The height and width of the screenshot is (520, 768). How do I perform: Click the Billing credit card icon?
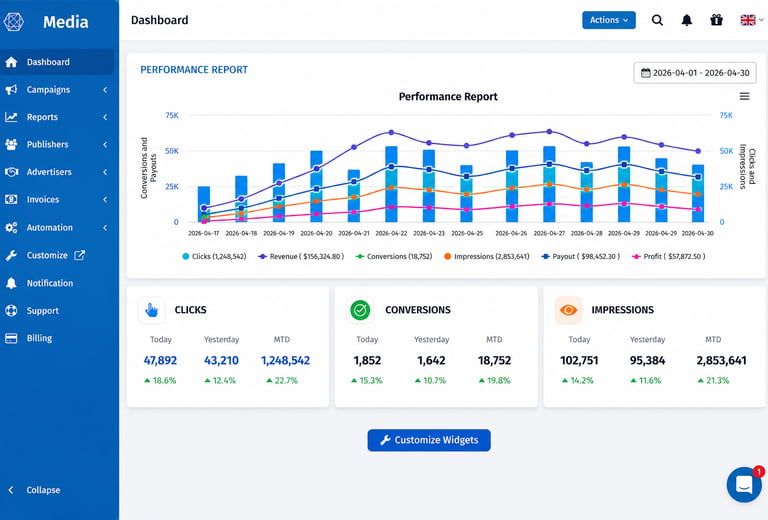tap(11, 338)
